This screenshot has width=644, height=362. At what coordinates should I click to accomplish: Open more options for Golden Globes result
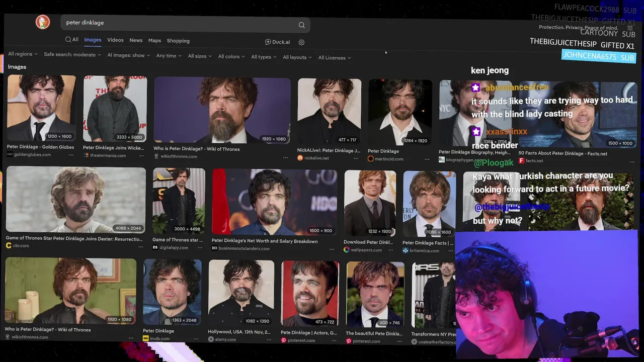point(71,155)
